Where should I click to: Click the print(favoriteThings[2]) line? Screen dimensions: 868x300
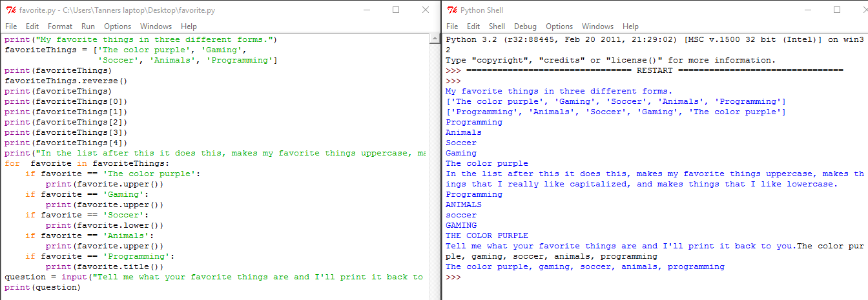point(66,122)
